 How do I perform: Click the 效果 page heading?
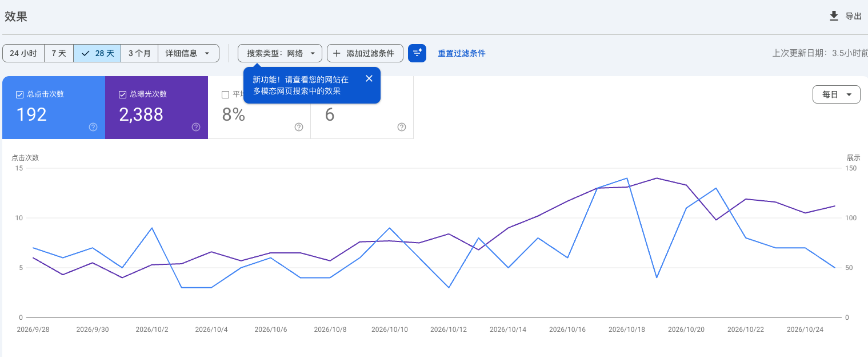point(16,17)
